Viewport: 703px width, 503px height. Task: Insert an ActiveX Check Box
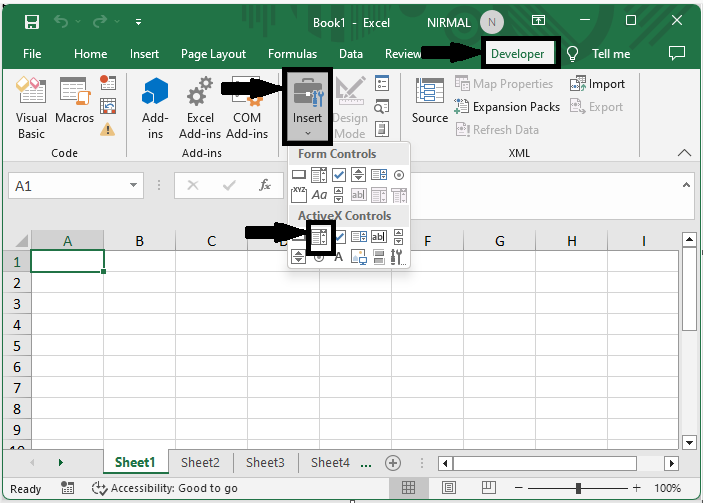pyautogui.click(x=341, y=236)
